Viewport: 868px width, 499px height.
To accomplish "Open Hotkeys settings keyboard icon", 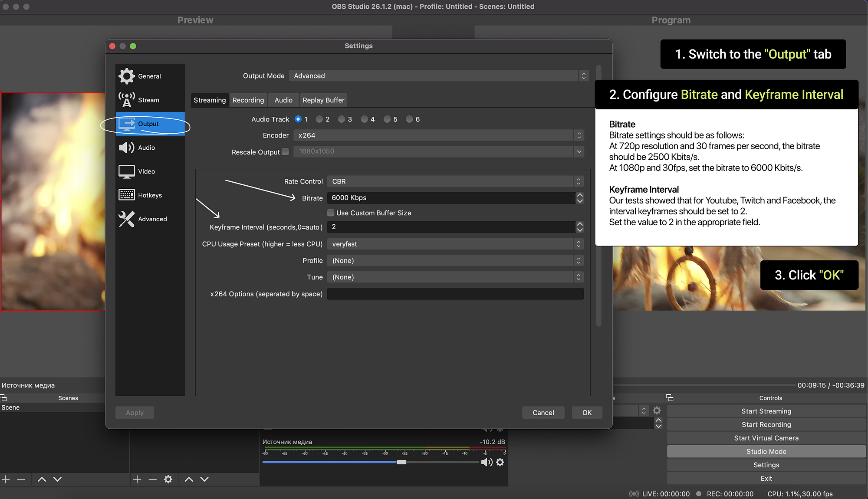I will (127, 195).
